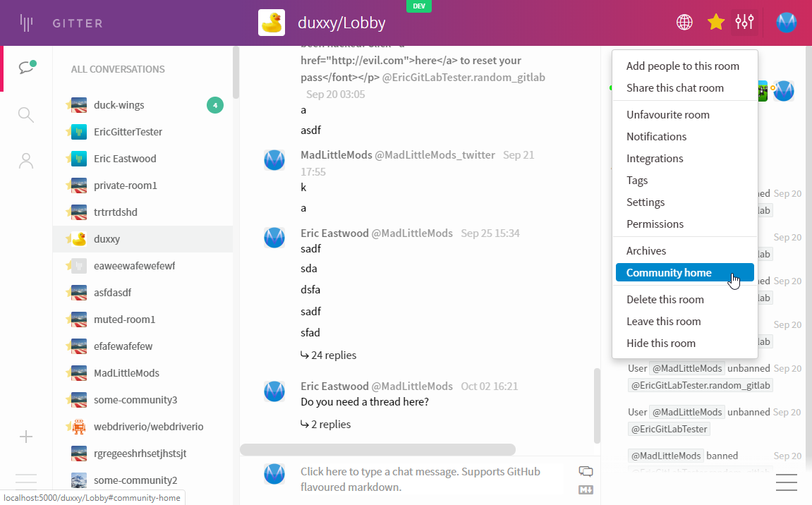
Task: Toggle the right panel with the hamburger icon
Action: [786, 482]
